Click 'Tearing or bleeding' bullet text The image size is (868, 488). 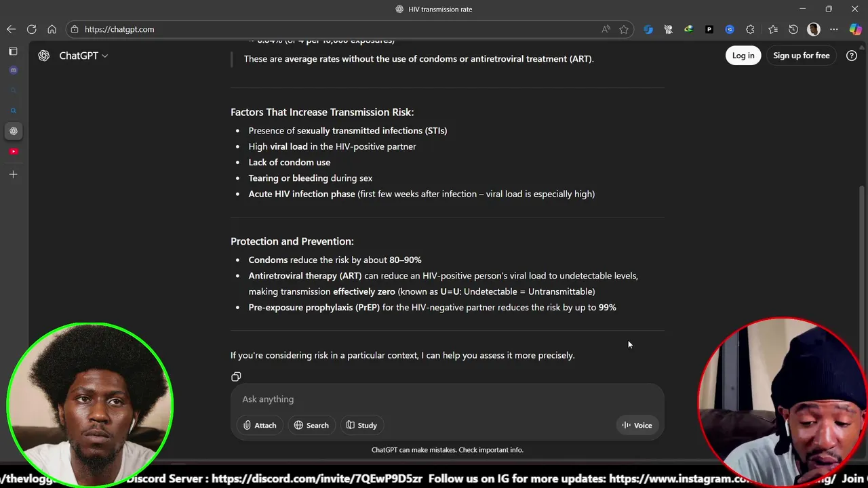(288, 178)
